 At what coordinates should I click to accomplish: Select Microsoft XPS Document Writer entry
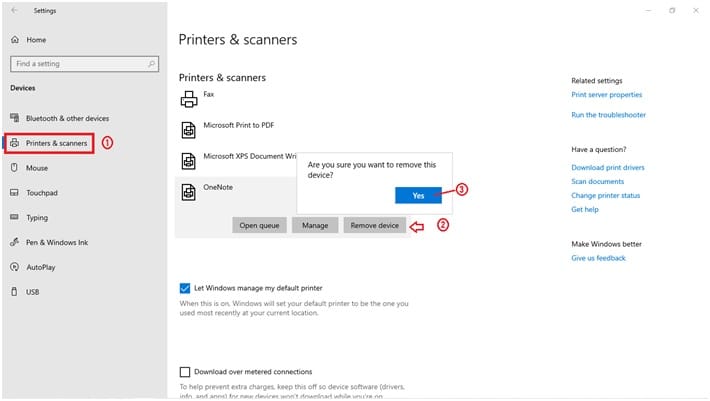[x=249, y=156]
